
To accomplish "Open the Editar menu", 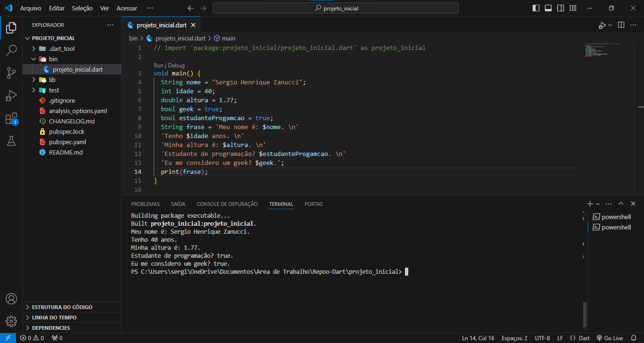I will coord(57,8).
